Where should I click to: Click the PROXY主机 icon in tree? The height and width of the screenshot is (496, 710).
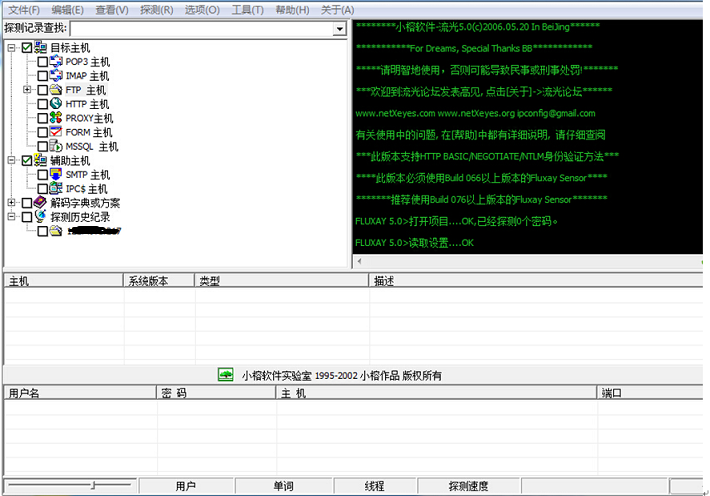click(57, 118)
